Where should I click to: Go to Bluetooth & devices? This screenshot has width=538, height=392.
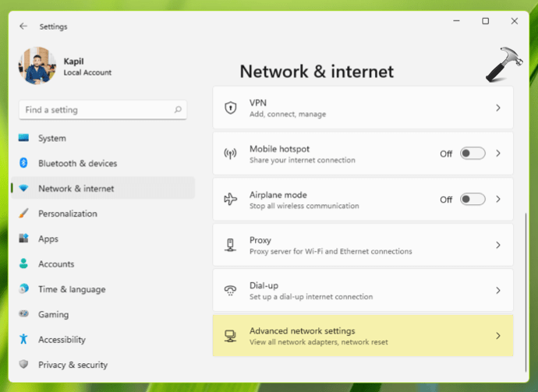tap(103, 163)
